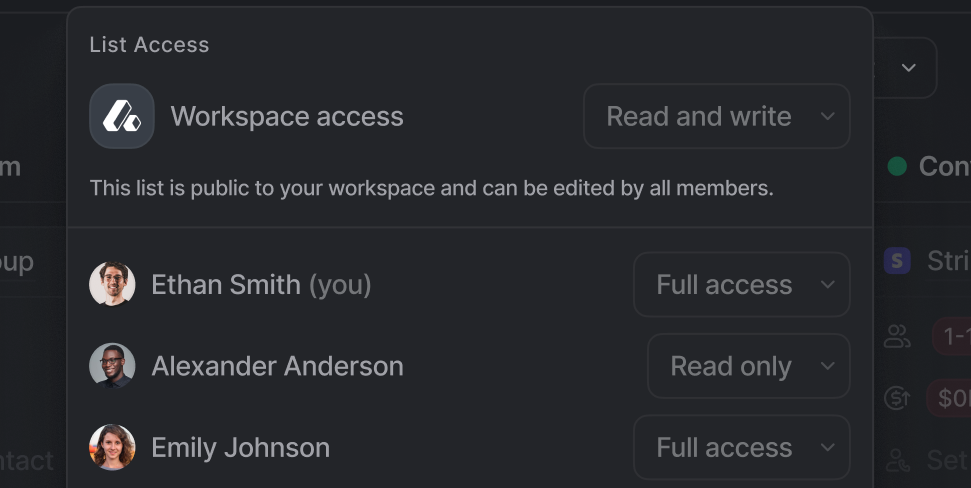Image resolution: width=971 pixels, height=488 pixels.
Task: Click Alexander Anderson's profile avatar
Action: point(112,366)
